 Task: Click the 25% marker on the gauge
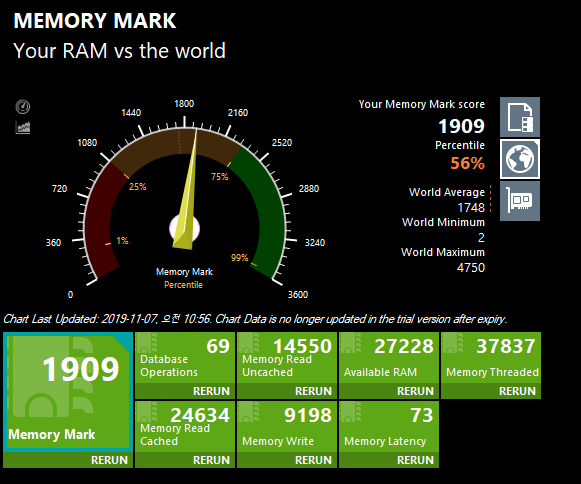pos(137,186)
